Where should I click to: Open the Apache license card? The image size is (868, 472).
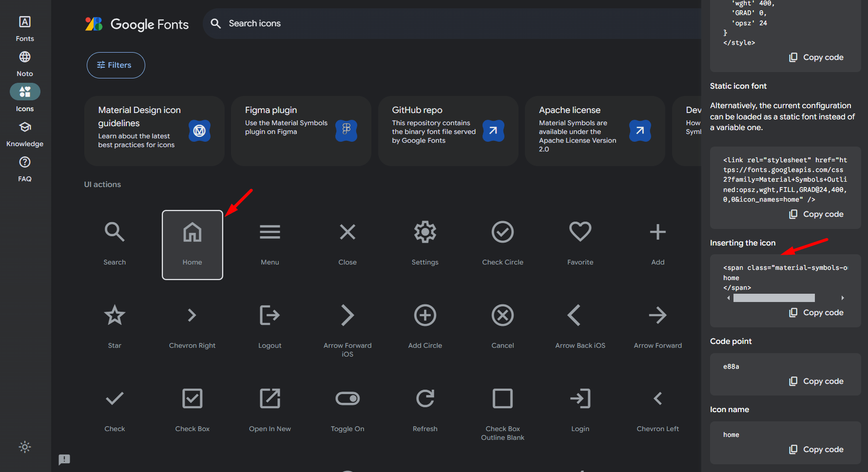[x=595, y=131]
